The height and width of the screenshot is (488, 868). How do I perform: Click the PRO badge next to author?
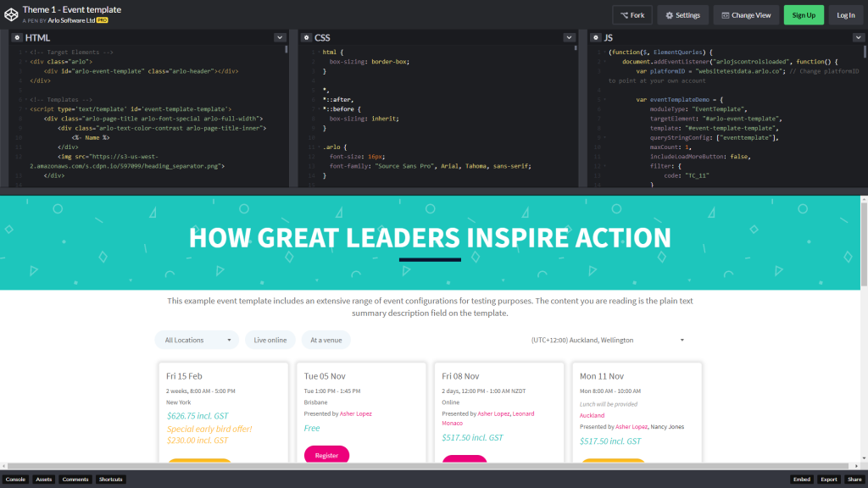[102, 19]
